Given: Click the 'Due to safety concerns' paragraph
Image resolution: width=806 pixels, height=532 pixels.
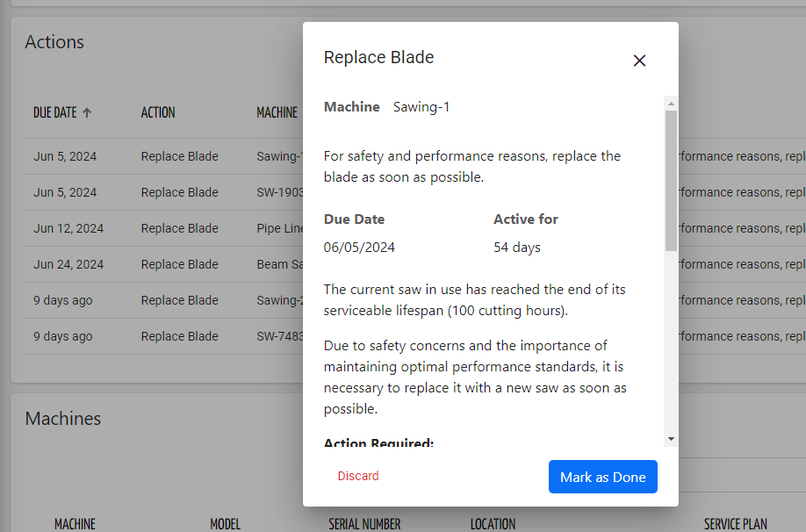Looking at the screenshot, I should coord(475,377).
